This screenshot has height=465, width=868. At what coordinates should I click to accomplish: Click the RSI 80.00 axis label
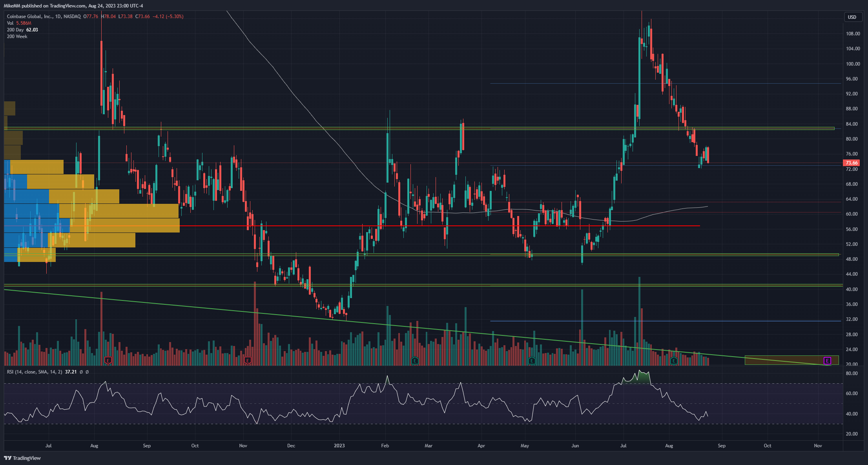852,373
